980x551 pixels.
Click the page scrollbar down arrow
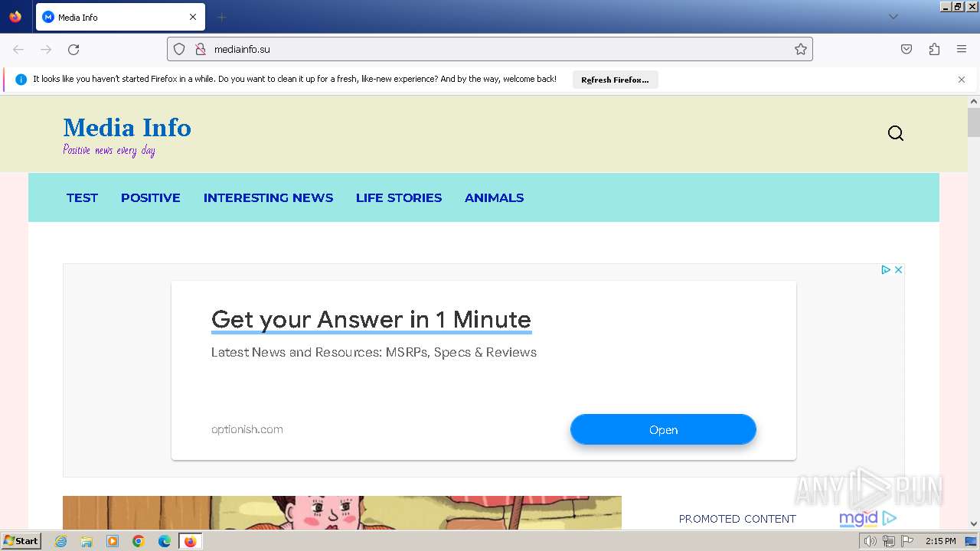coord(974,524)
